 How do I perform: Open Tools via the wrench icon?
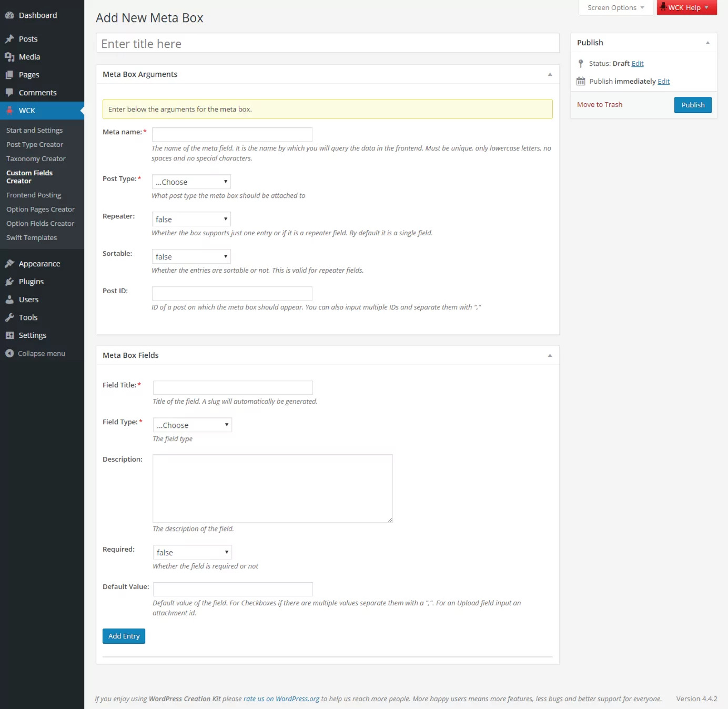[9, 317]
